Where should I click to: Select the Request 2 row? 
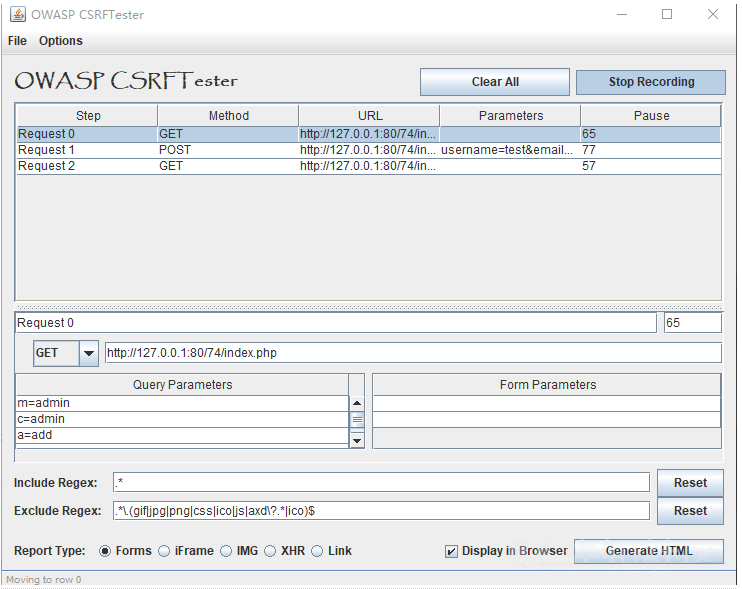pyautogui.click(x=369, y=166)
